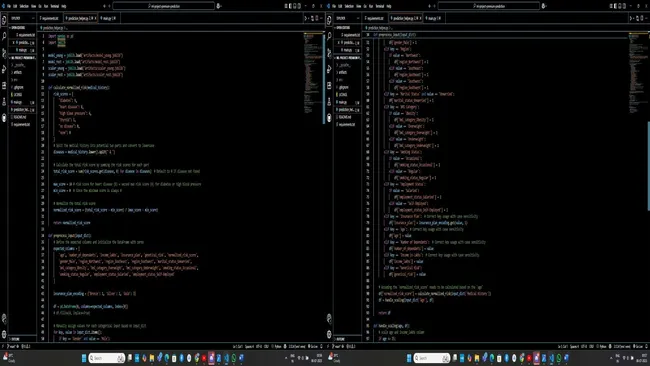This screenshot has width=650, height=366.
Task: Click Go Live in right window status bar
Action: [x=638, y=346]
